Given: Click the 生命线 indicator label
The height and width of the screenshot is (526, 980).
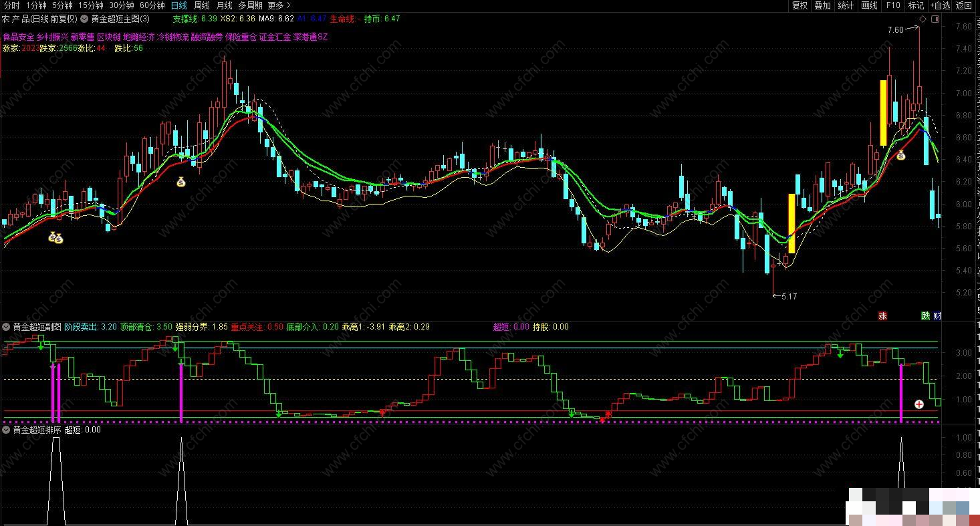Looking at the screenshot, I should pos(343,19).
